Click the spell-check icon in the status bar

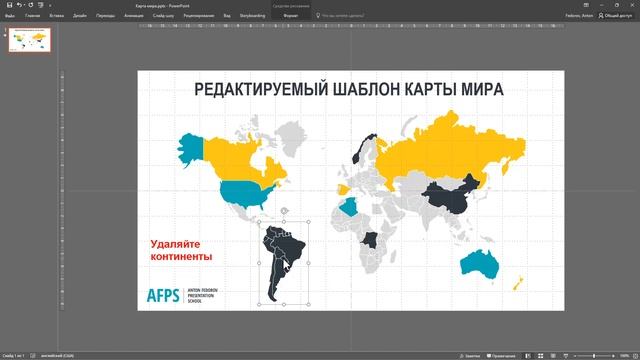pos(33,356)
